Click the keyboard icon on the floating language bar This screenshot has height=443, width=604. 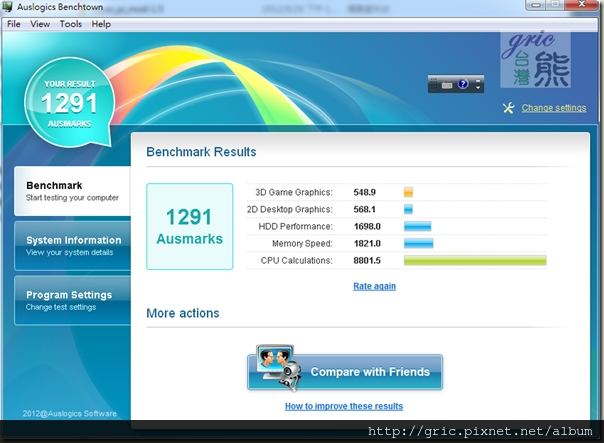(x=447, y=84)
